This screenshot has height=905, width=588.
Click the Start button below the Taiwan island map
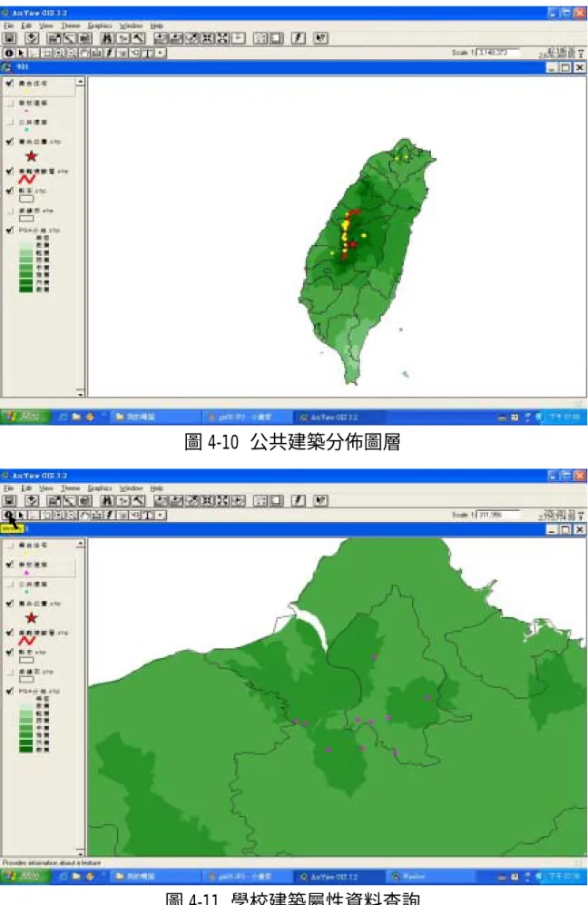(24, 417)
